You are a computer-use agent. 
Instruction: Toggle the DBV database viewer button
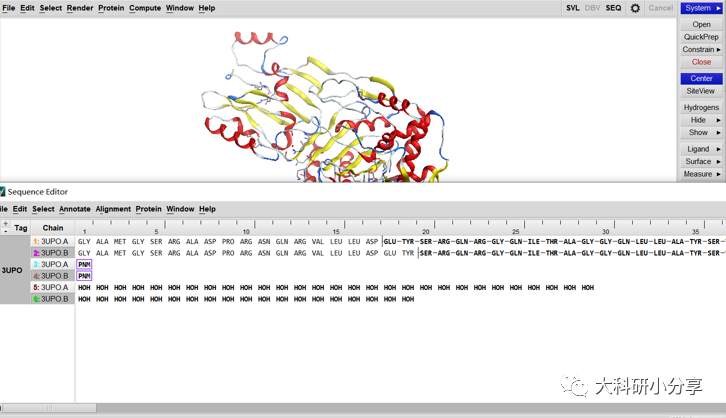pyautogui.click(x=592, y=8)
